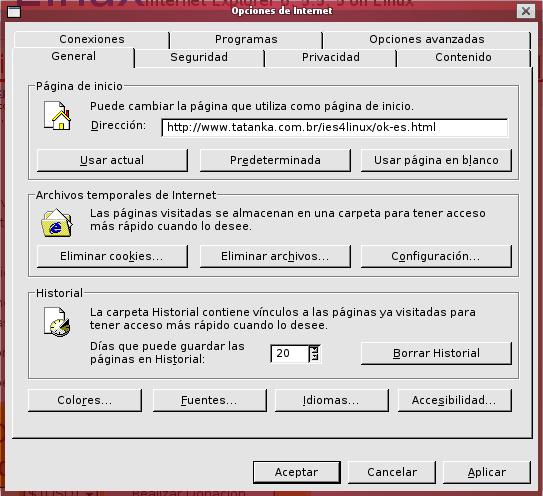This screenshot has height=496, width=543.
Task: Increase the history days spinner value
Action: [314, 349]
